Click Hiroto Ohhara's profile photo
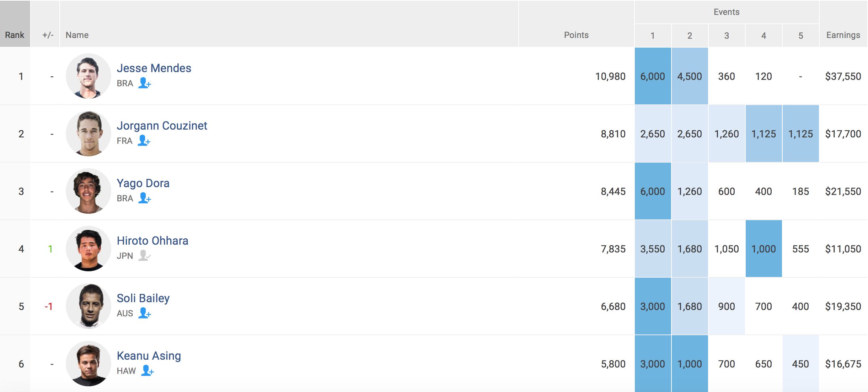 pyautogui.click(x=88, y=249)
